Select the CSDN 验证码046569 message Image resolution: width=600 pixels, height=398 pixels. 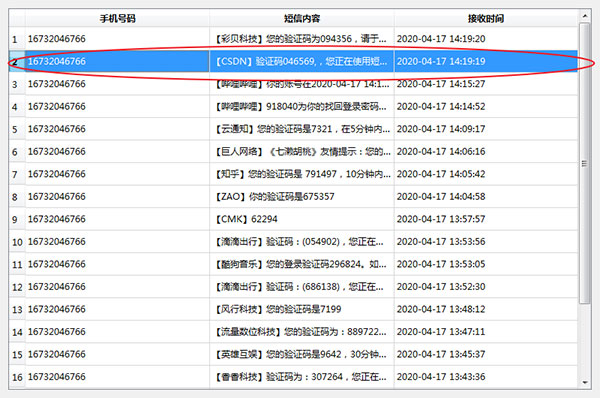click(302, 61)
